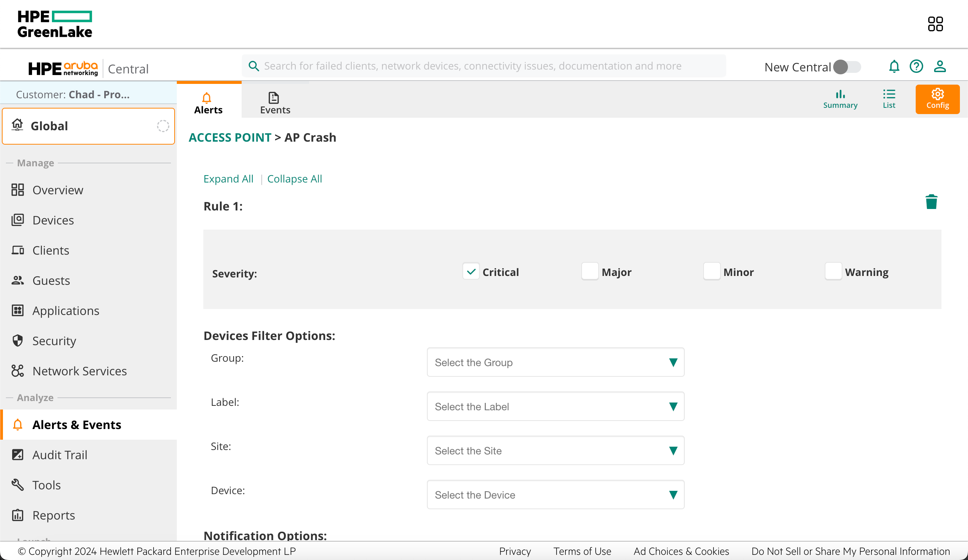The width and height of the screenshot is (968, 560).
Task: Open the GreenLake apps grid icon
Action: pyautogui.click(x=936, y=24)
